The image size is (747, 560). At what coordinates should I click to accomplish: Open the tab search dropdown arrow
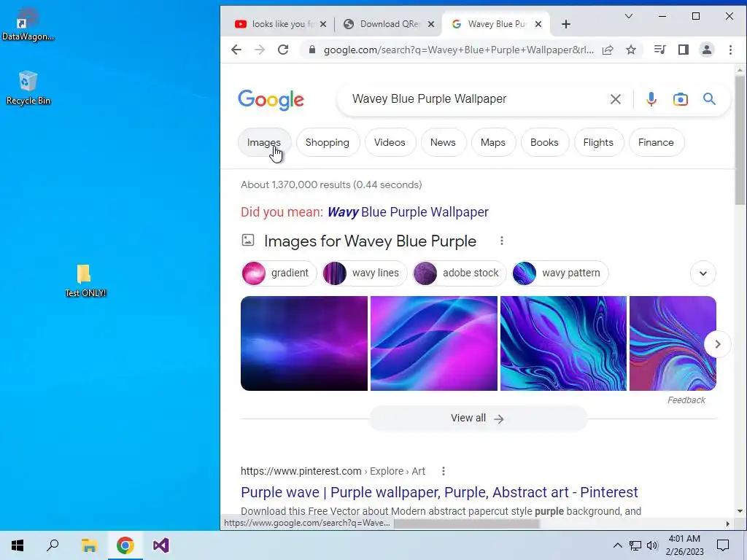(629, 16)
